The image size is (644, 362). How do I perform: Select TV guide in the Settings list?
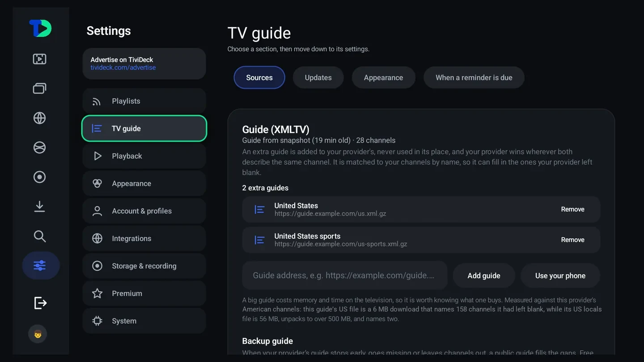(144, 129)
